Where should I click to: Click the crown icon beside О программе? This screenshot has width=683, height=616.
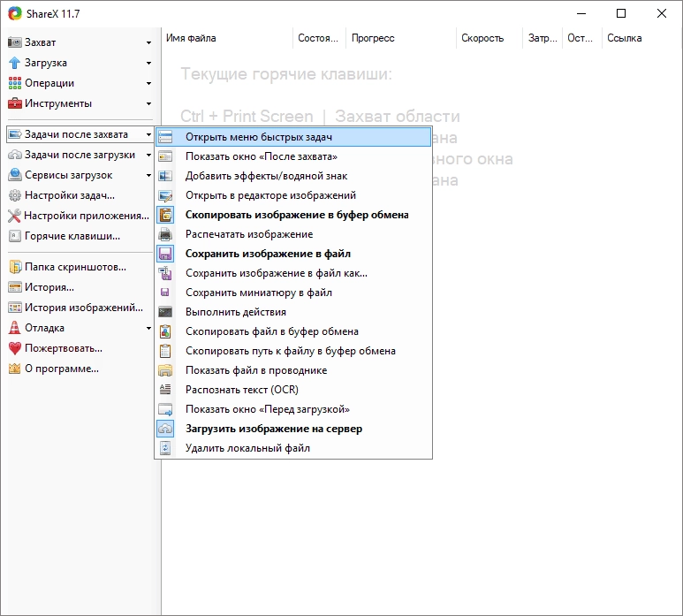coord(15,369)
